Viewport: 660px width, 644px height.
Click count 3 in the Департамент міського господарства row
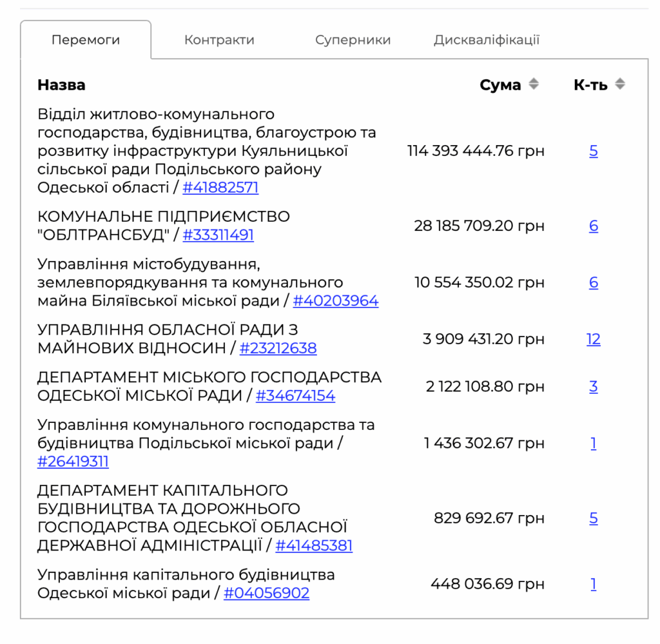point(594,386)
